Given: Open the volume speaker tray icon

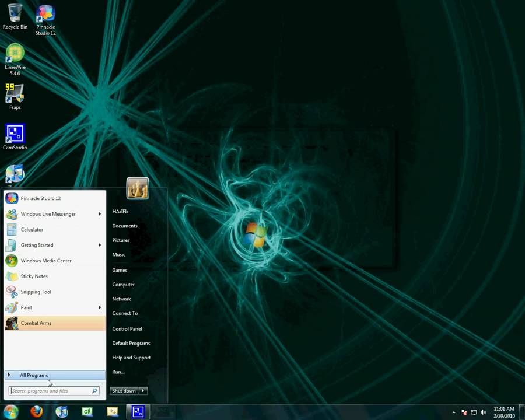Looking at the screenshot, I should [x=483, y=412].
